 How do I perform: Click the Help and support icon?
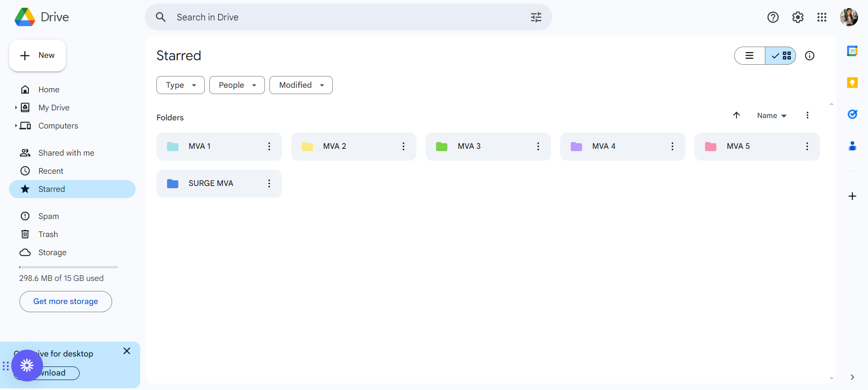(773, 17)
